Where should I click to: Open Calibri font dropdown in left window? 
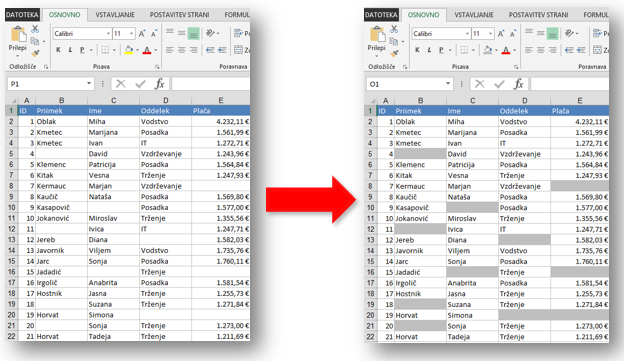(108, 34)
